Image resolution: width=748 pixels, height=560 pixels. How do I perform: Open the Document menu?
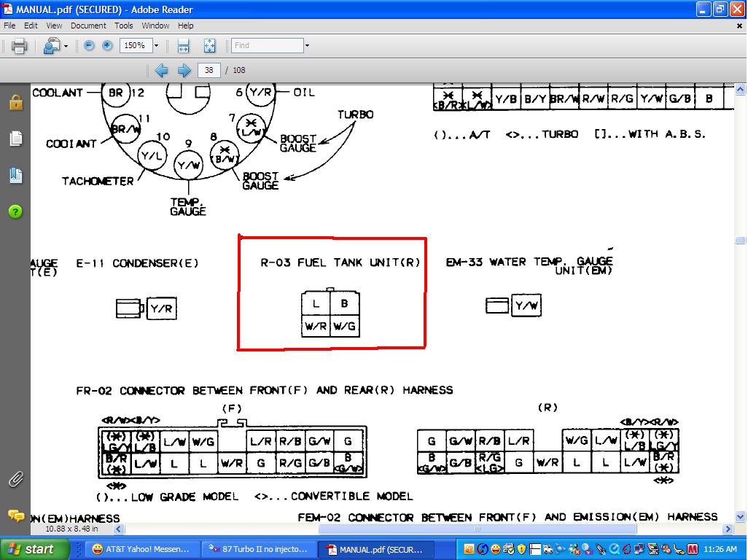click(x=88, y=26)
